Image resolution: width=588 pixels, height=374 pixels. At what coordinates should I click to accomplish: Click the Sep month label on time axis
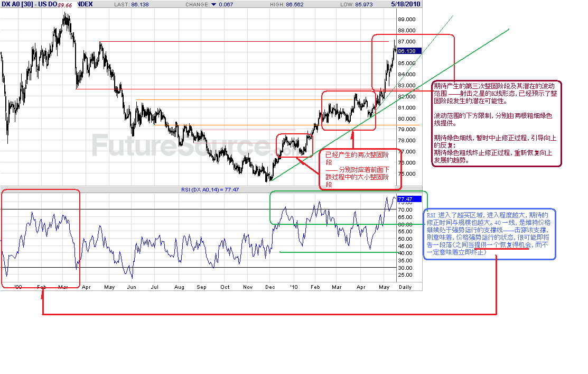[201, 287]
